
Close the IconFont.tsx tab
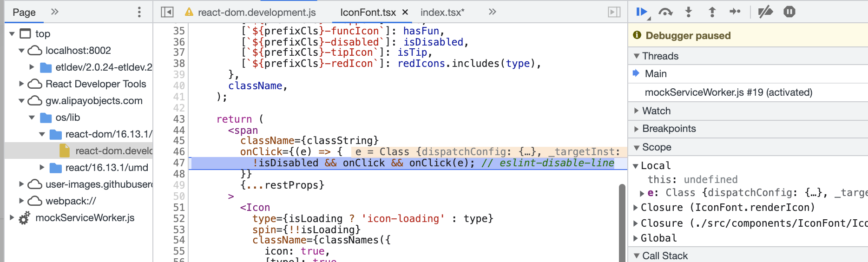coord(405,13)
